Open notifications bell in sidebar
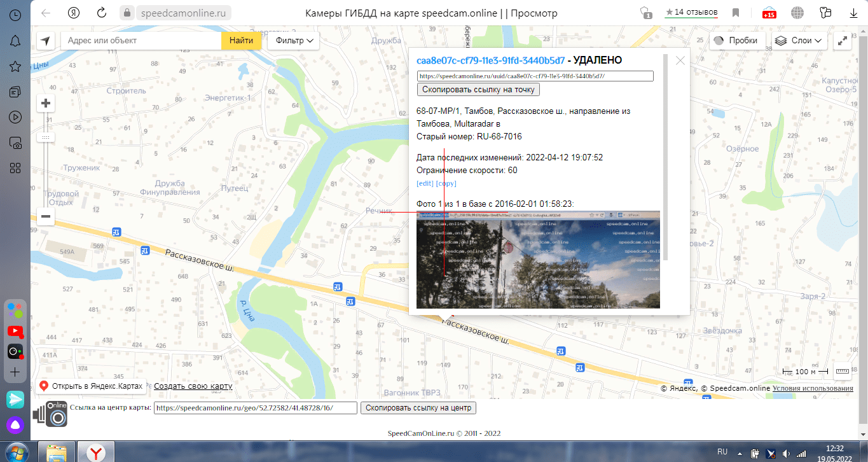The image size is (868, 462). click(x=15, y=41)
